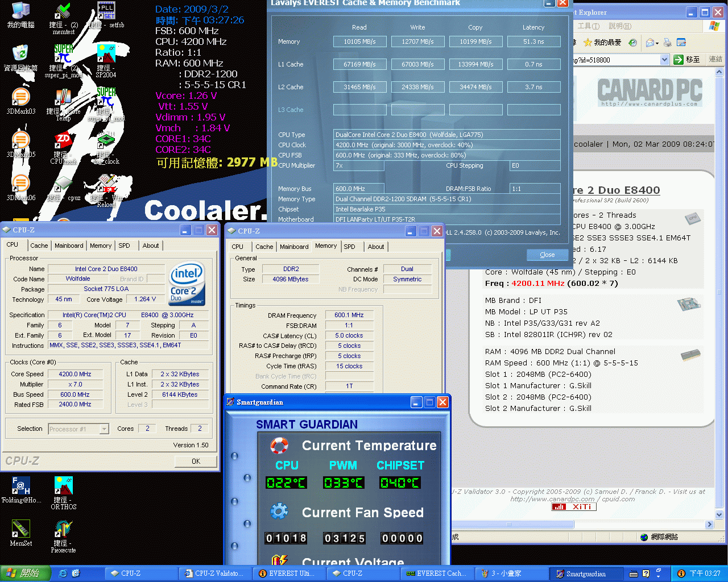This screenshot has height=582, width=728.
Task: Click the Edit page icon in Internet Explorer
Action: click(681, 43)
